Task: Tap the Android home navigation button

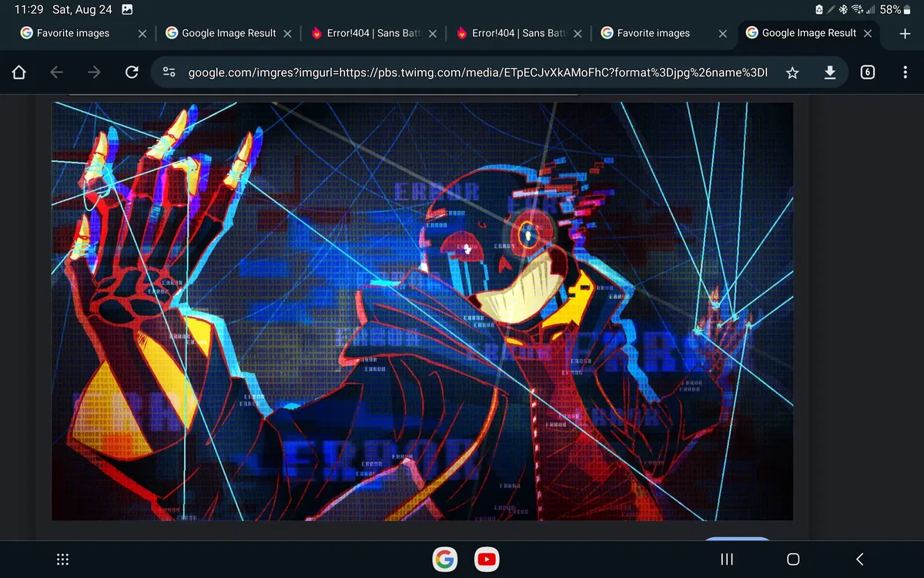Action: coord(793,560)
